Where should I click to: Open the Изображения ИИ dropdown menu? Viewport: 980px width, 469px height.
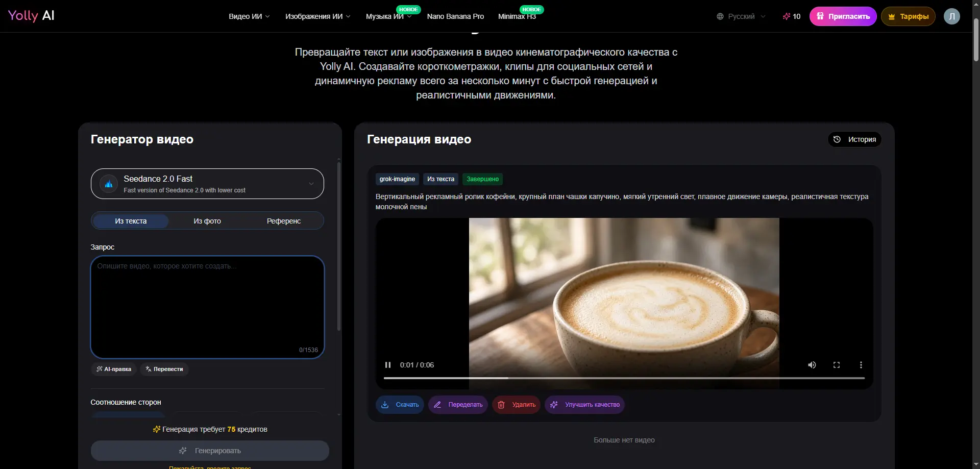[x=318, y=16]
